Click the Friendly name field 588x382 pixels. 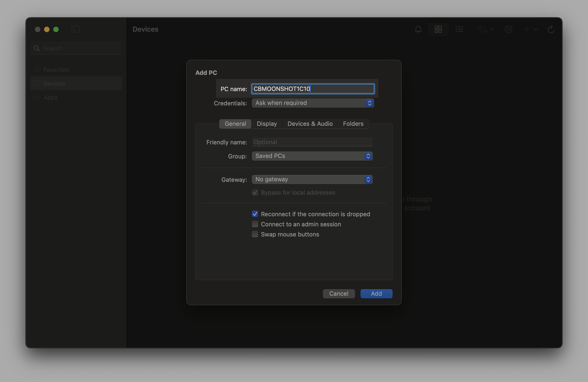[x=312, y=142]
